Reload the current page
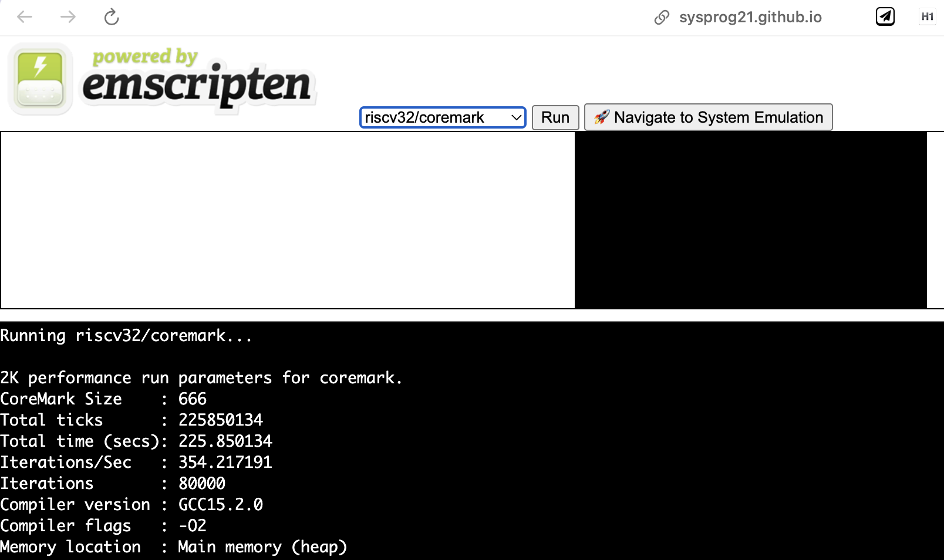Viewport: 944px width, 560px height. (112, 17)
